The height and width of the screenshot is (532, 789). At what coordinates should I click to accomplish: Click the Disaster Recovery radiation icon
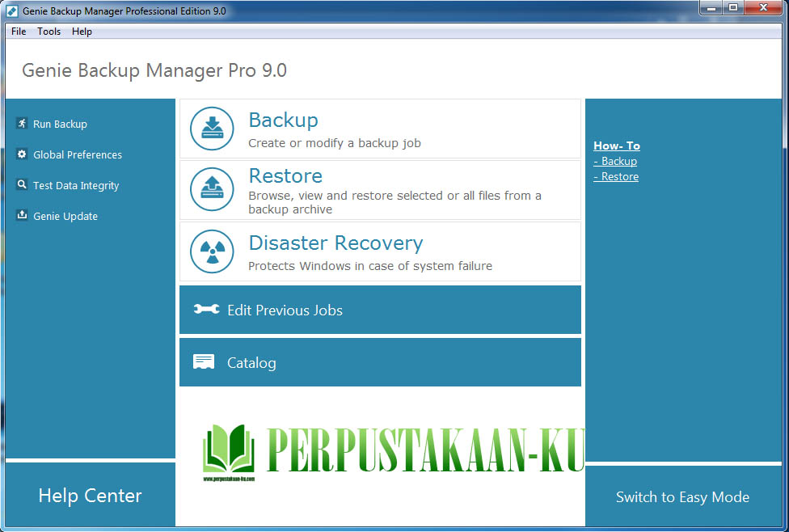pyautogui.click(x=212, y=251)
